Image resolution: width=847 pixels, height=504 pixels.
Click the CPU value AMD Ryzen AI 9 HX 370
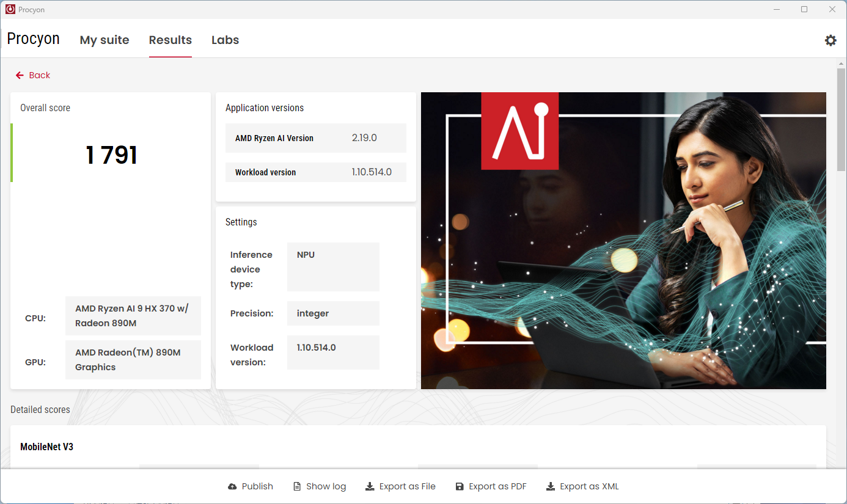133,316
